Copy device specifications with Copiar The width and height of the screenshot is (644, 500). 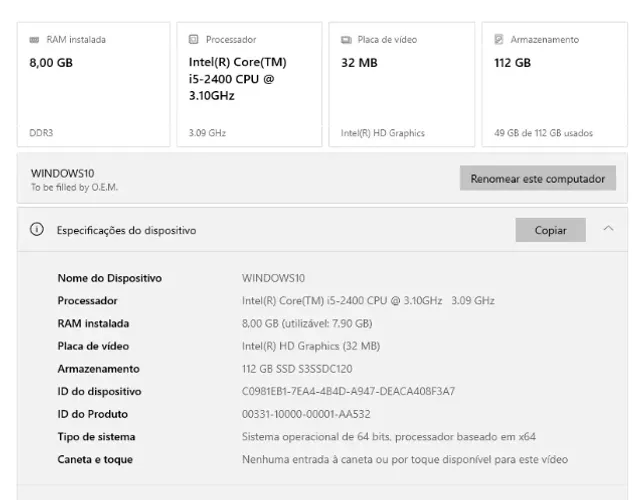pyautogui.click(x=550, y=230)
